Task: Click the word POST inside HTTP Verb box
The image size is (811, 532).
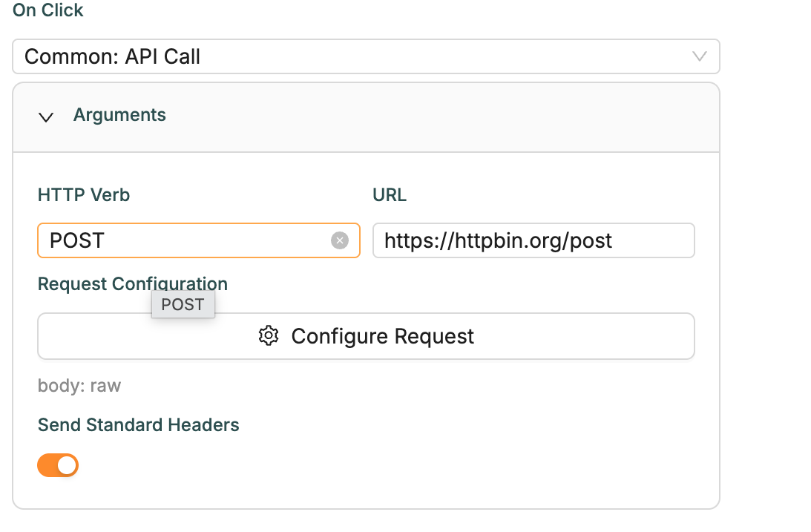Action: point(77,240)
